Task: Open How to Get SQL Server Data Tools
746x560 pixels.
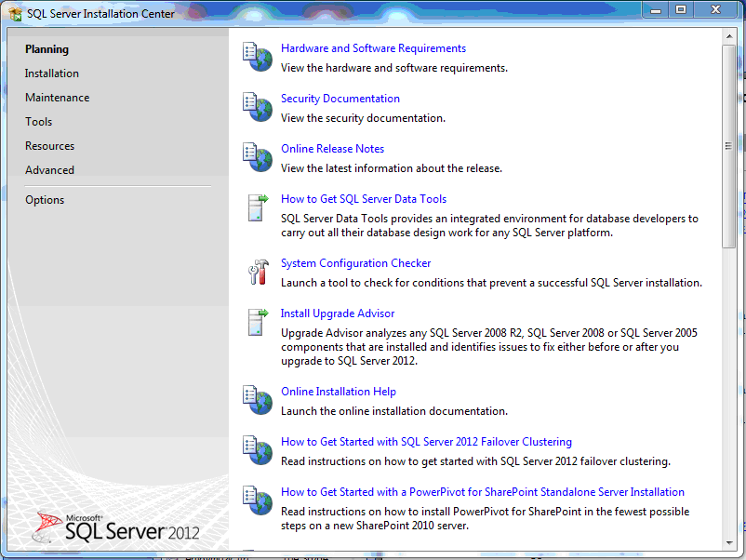Action: pyautogui.click(x=364, y=199)
